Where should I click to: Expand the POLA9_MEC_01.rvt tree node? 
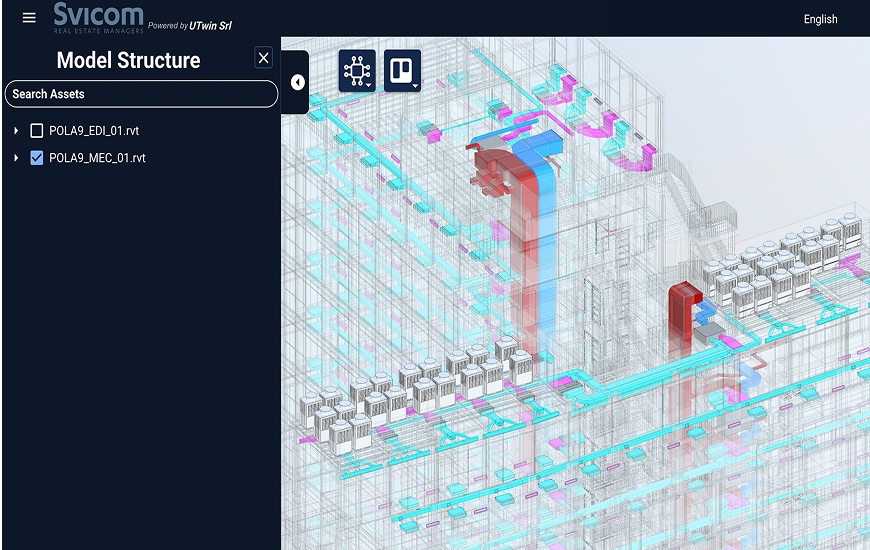pos(16,158)
